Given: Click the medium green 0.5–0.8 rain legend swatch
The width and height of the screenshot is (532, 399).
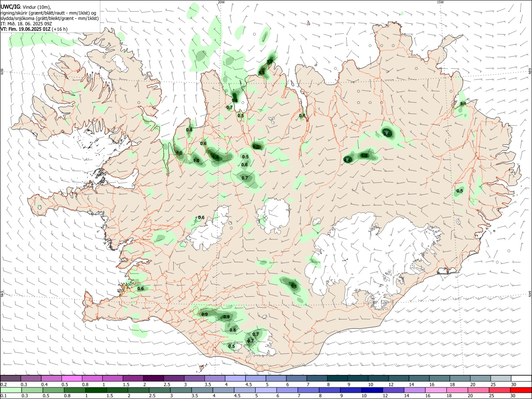Looking at the screenshot, I should click(54, 390).
